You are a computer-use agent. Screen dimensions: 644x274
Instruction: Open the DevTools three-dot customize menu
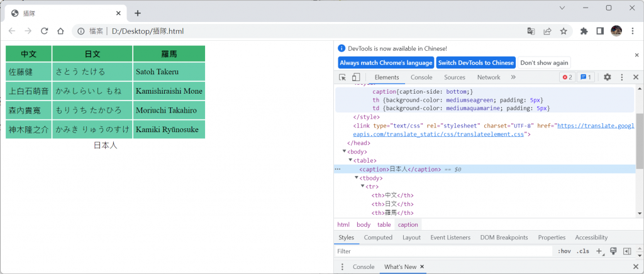point(622,77)
